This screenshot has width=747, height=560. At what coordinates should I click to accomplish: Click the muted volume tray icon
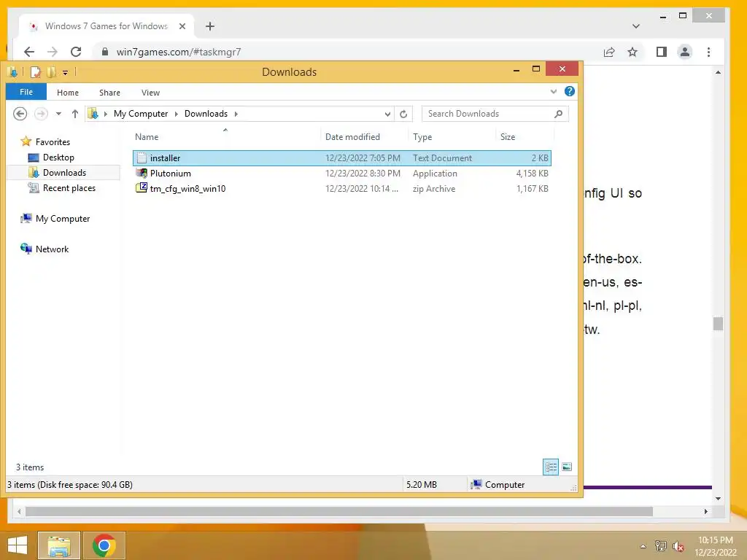[678, 546]
